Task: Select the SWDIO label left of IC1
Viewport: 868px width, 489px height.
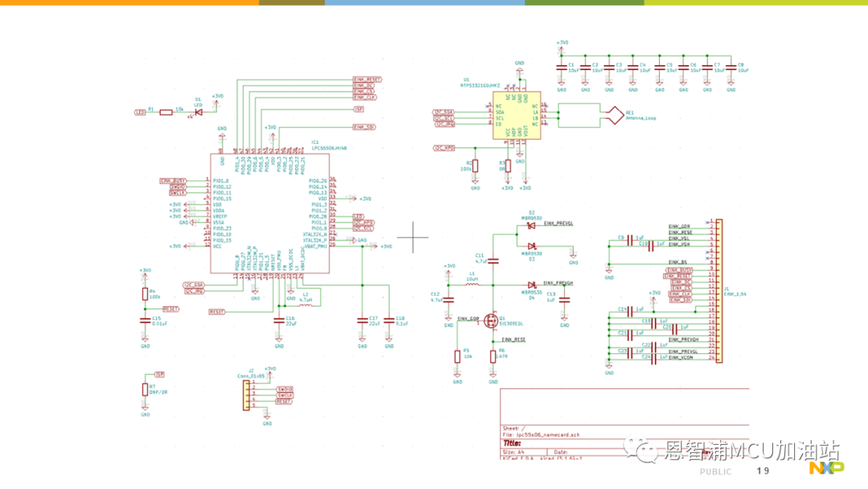Action: (x=178, y=187)
